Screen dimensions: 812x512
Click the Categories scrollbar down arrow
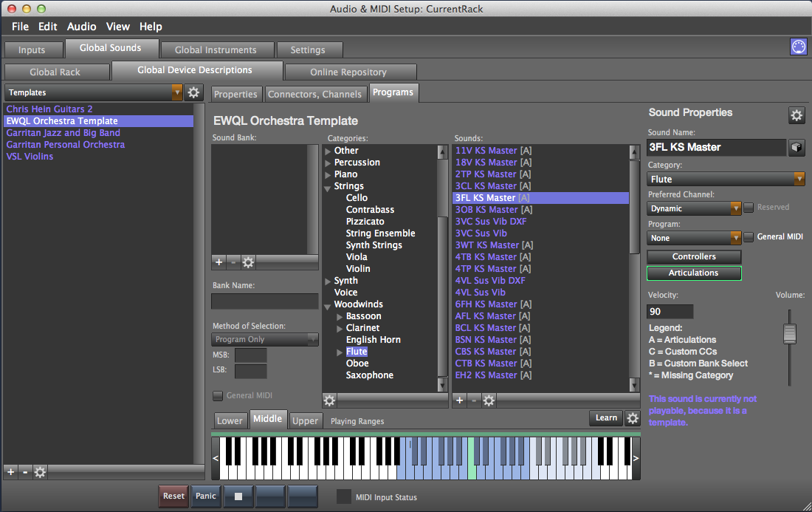click(441, 384)
